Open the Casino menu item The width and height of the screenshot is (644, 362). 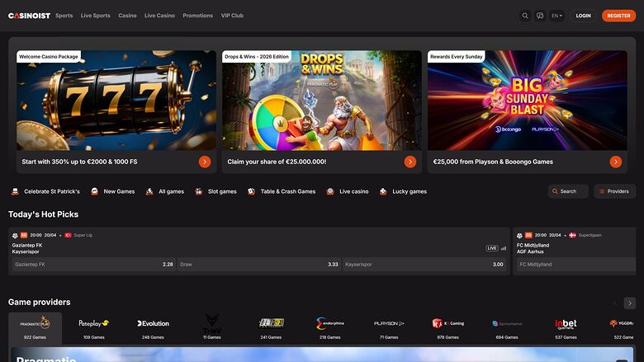click(x=127, y=16)
